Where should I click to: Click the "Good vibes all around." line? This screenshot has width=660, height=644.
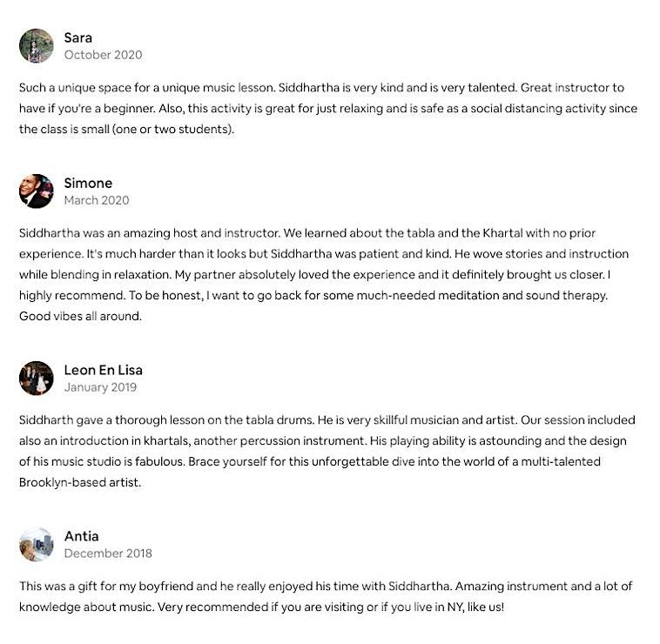pyautogui.click(x=79, y=316)
